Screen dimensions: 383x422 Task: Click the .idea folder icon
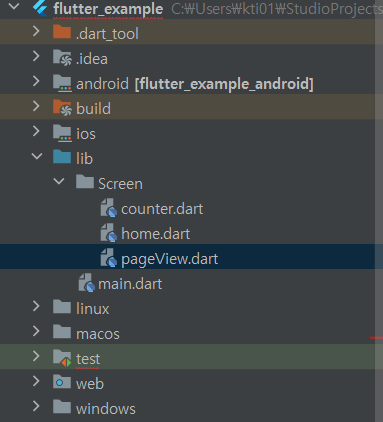(x=62, y=57)
